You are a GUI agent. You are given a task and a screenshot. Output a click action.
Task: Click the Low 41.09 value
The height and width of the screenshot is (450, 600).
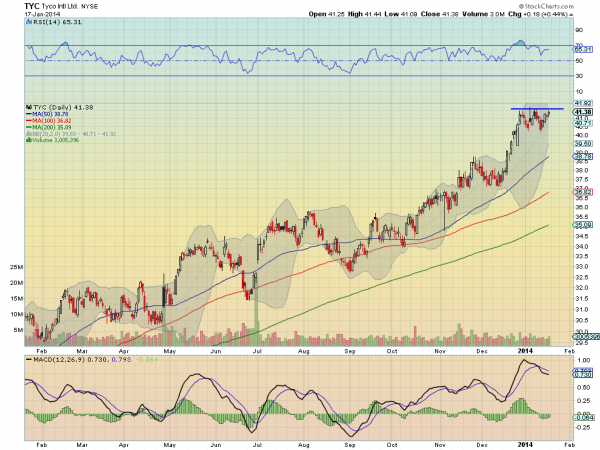[401, 14]
